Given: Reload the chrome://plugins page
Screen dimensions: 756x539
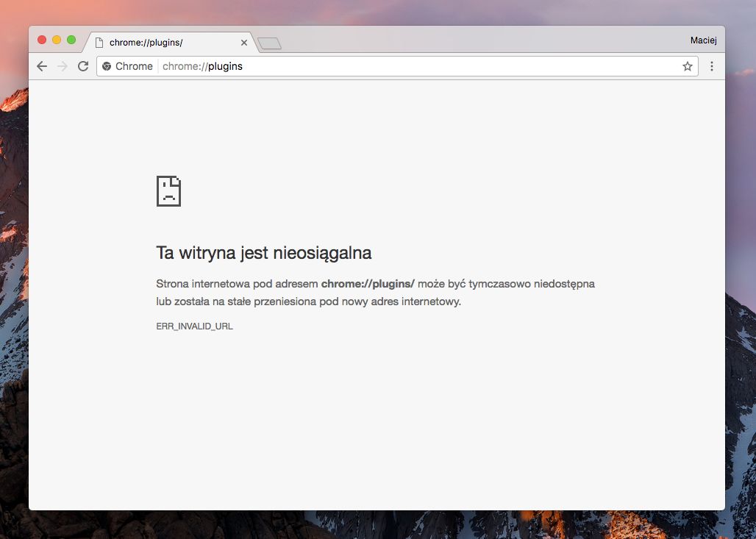Looking at the screenshot, I should [x=83, y=66].
